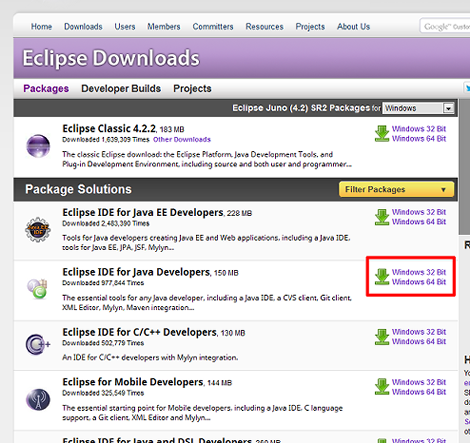470x443 pixels.
Task: Click the 'Downloaded 325,549 Times' text
Action: pos(103,393)
